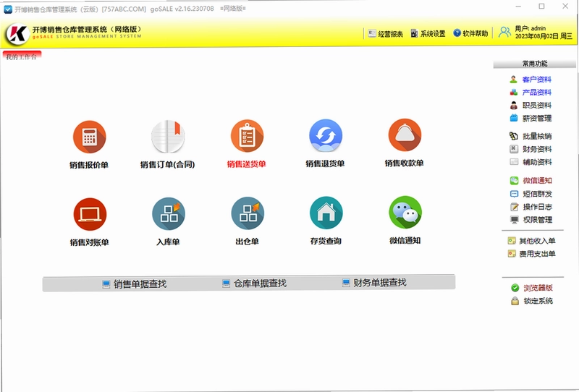Viewport: 579px width, 392px height.
Task: Click the 短信群发 message icon
Action: pos(514,193)
